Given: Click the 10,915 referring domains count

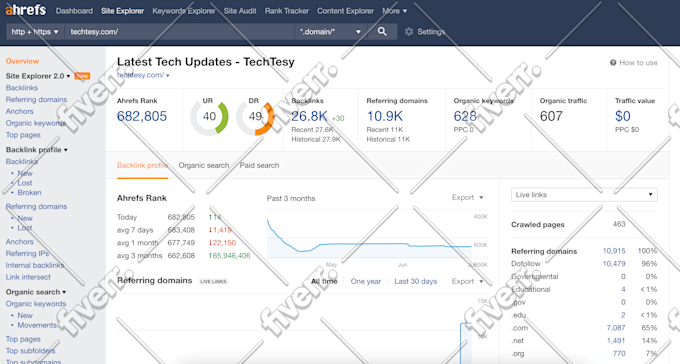Looking at the screenshot, I should [x=614, y=251].
